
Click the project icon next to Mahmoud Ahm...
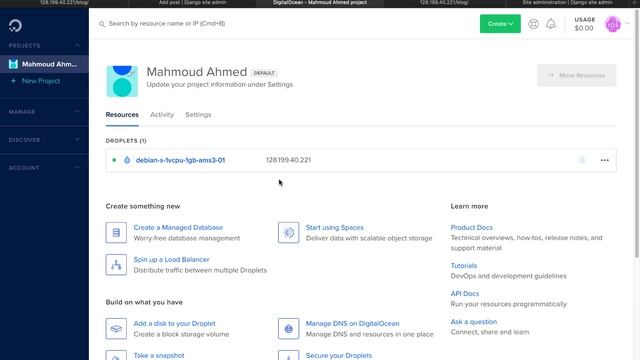13,64
